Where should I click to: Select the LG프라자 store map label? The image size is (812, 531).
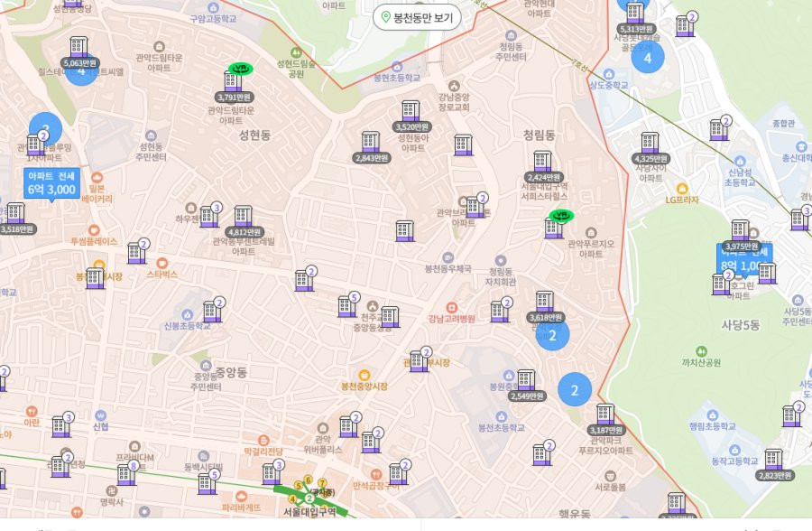[682, 200]
